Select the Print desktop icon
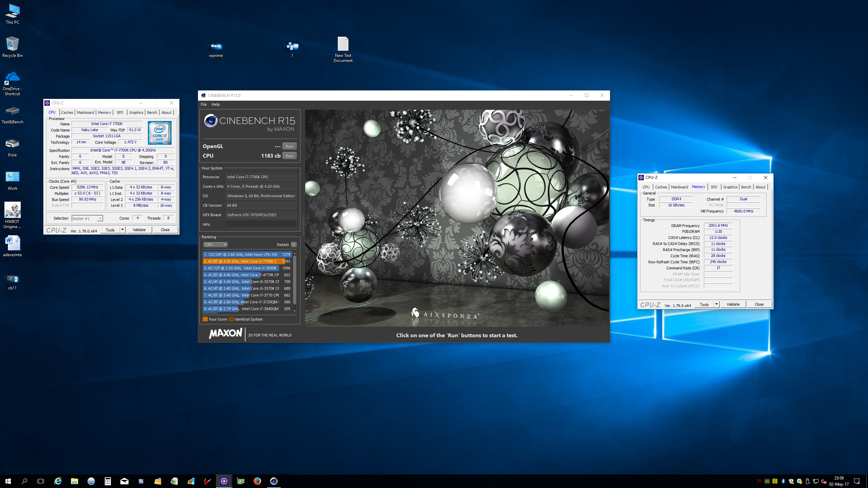 (x=13, y=148)
